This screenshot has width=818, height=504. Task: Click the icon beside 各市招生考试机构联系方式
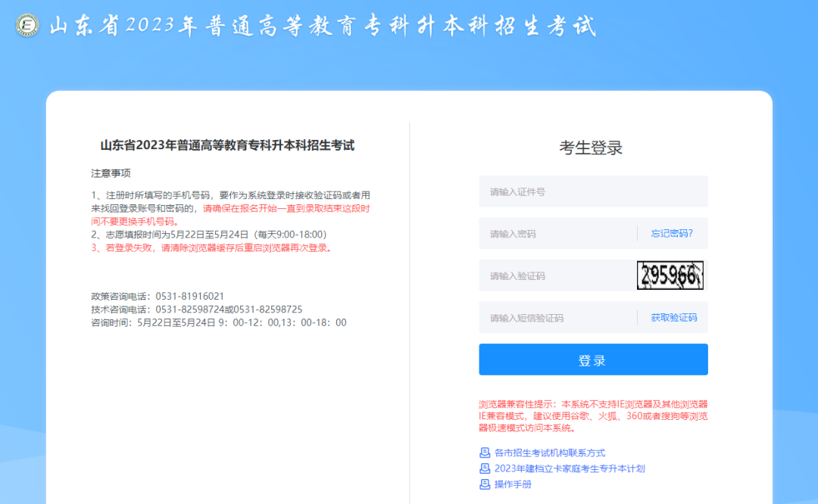tap(485, 453)
